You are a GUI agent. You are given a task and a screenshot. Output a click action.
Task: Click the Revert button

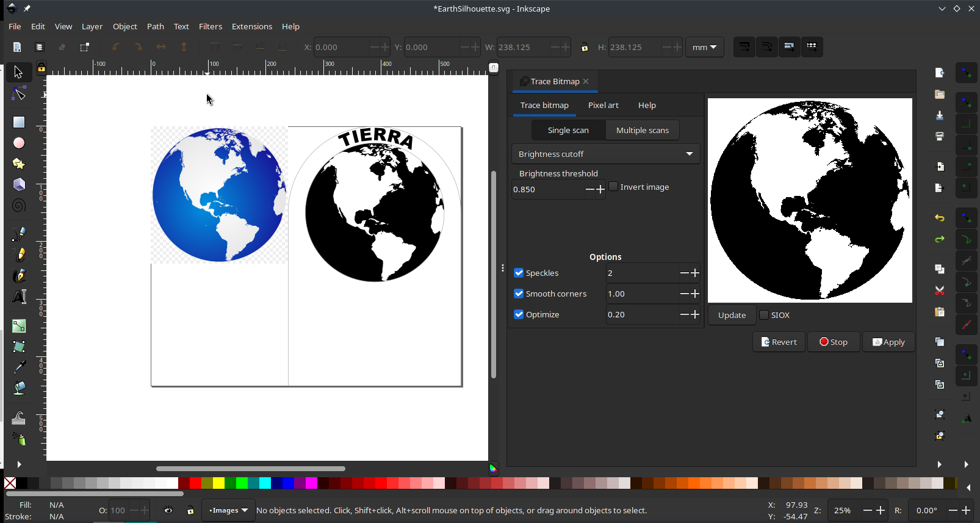tap(779, 342)
